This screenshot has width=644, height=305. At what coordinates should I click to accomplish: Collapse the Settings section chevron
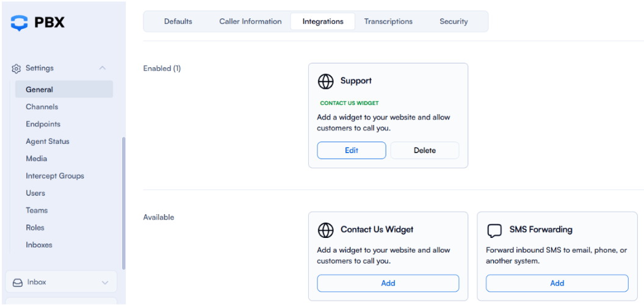103,68
